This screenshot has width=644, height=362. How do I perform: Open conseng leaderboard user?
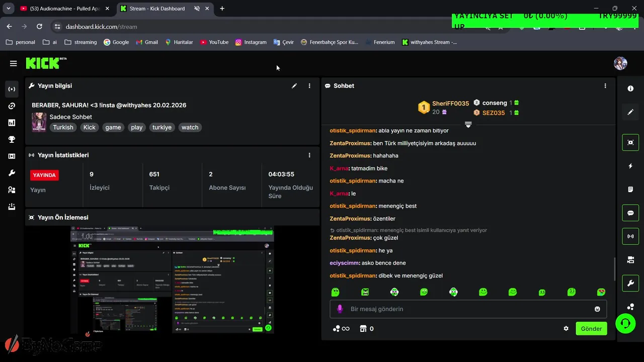tap(495, 103)
